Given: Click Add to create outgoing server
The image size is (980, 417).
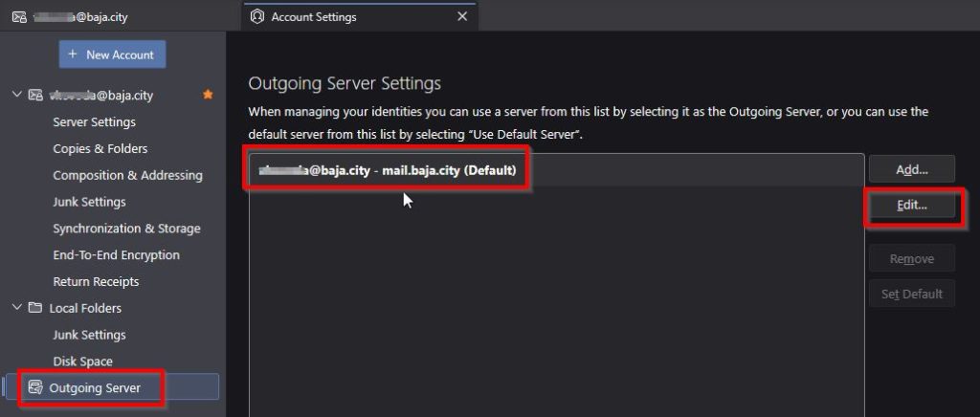Looking at the screenshot, I should [x=911, y=169].
